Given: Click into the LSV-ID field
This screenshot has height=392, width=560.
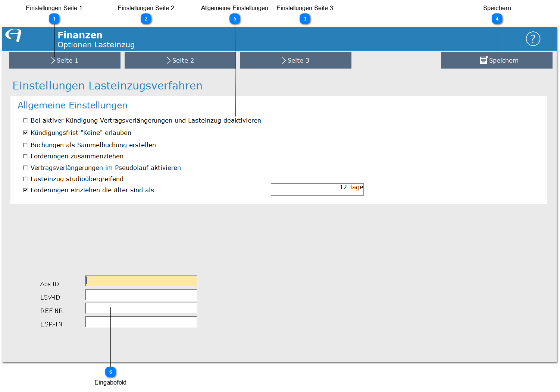Looking at the screenshot, I should (141, 295).
